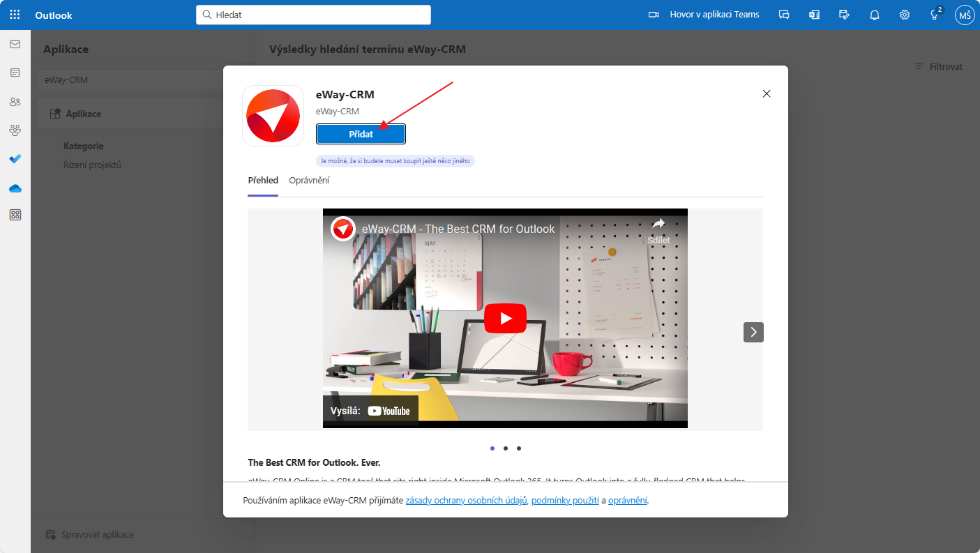Open the Office app launcher grid

click(15, 15)
